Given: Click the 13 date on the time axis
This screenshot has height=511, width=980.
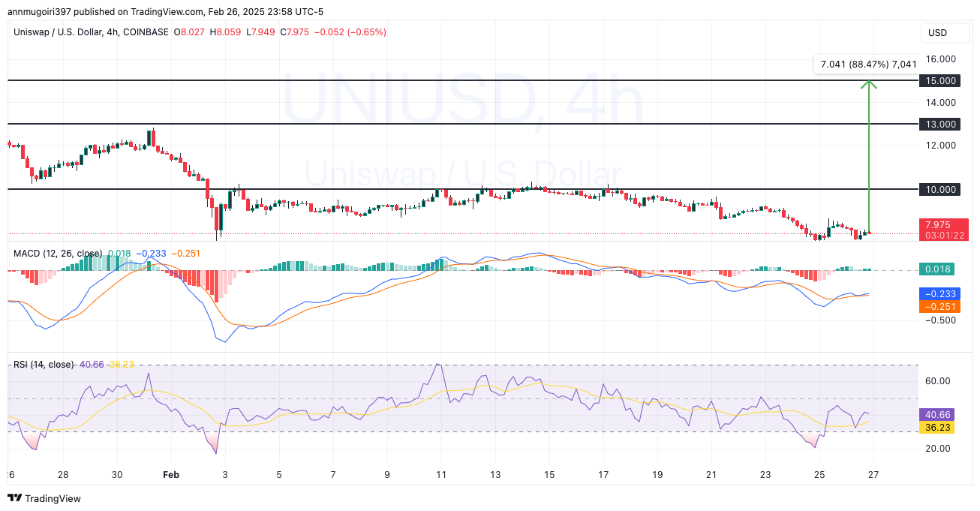Looking at the screenshot, I should coord(495,474).
